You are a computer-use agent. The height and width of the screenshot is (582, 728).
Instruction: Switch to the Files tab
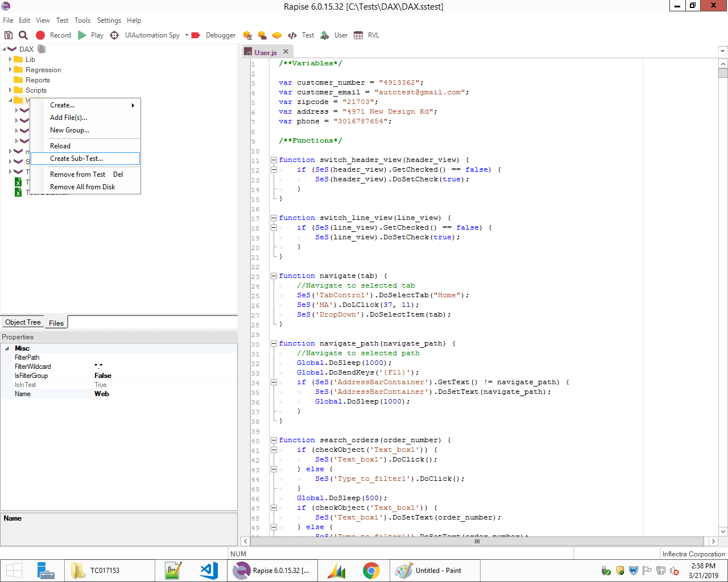56,323
